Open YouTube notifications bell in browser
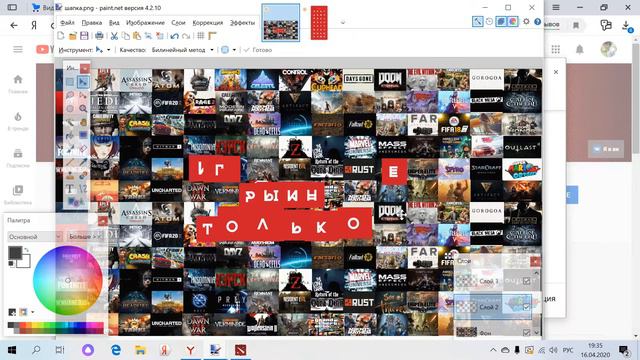Image resolution: width=640 pixels, height=360 pixels. point(580,49)
